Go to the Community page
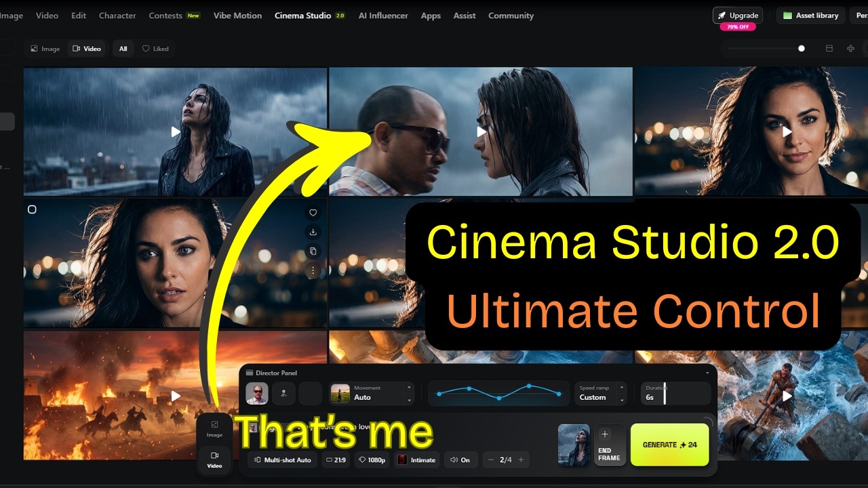Viewport: 868px width, 488px height. click(511, 16)
